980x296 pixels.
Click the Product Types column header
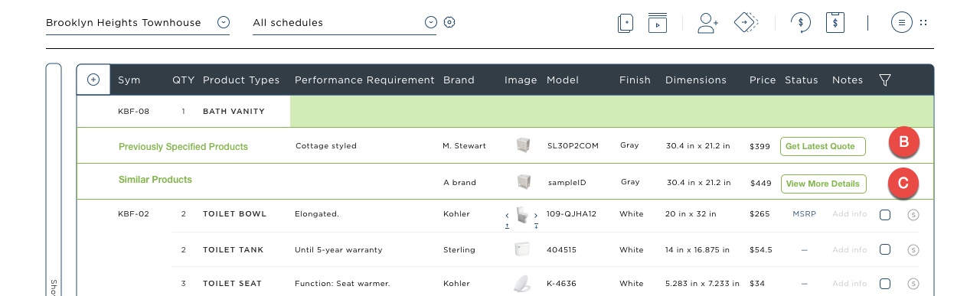(x=241, y=80)
